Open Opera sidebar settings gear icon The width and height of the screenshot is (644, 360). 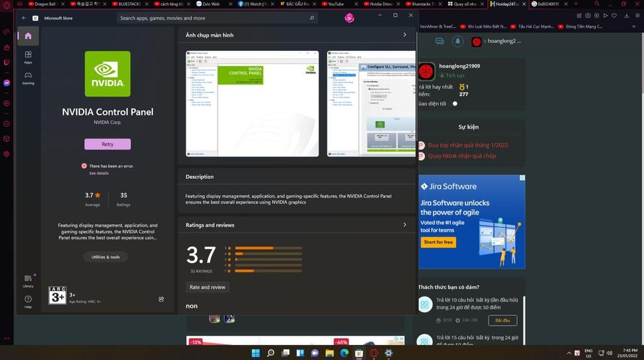click(x=6, y=154)
